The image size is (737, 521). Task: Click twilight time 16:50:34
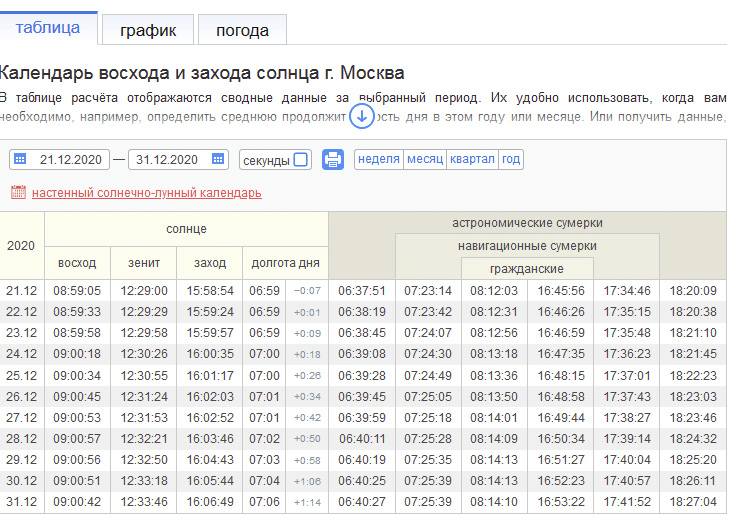coord(561,439)
